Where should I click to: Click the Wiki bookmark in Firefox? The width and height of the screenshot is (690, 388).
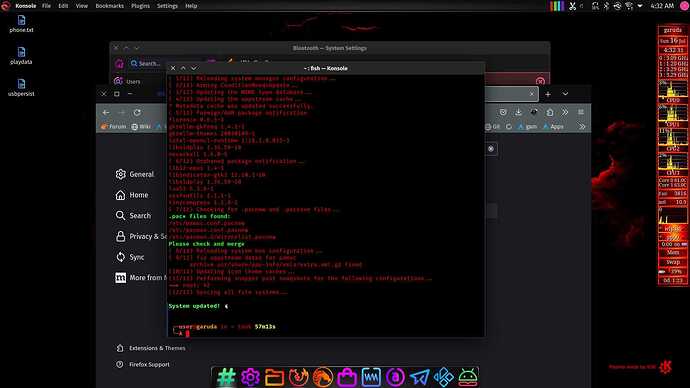tap(141, 127)
